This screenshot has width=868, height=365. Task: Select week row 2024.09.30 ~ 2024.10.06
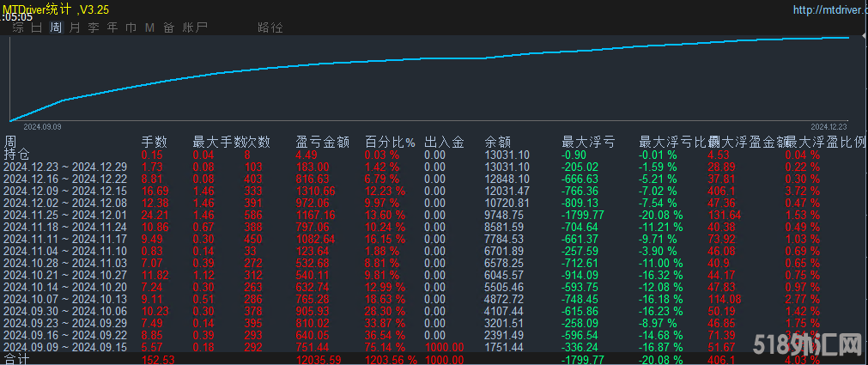(65, 311)
